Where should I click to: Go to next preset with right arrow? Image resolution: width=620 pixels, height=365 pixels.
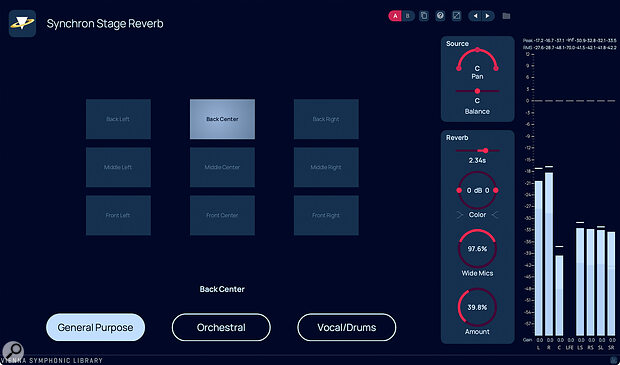tap(488, 16)
